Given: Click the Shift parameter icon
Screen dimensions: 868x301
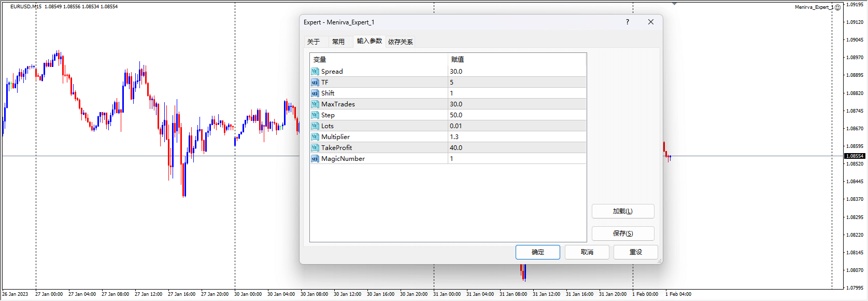Looking at the screenshot, I should 315,93.
